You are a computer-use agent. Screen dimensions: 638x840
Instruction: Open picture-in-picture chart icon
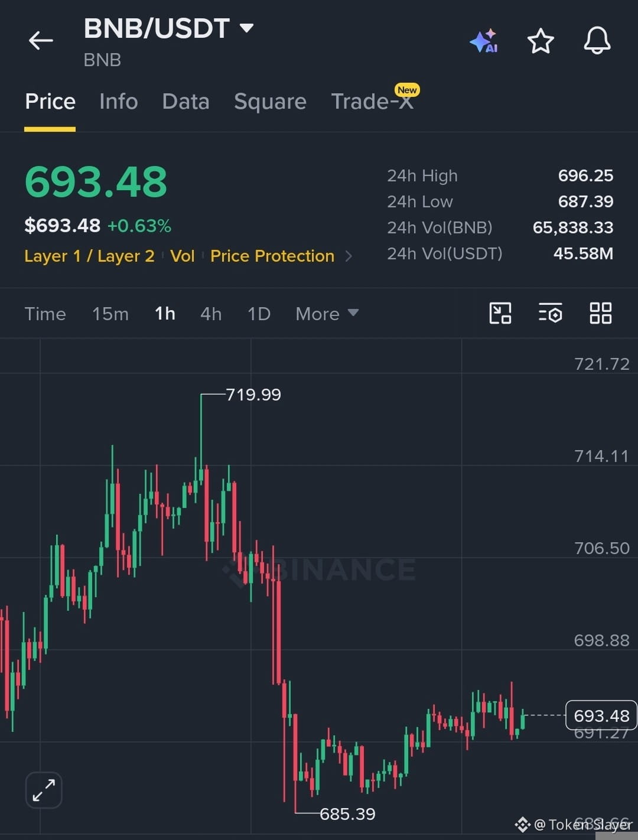(x=500, y=313)
